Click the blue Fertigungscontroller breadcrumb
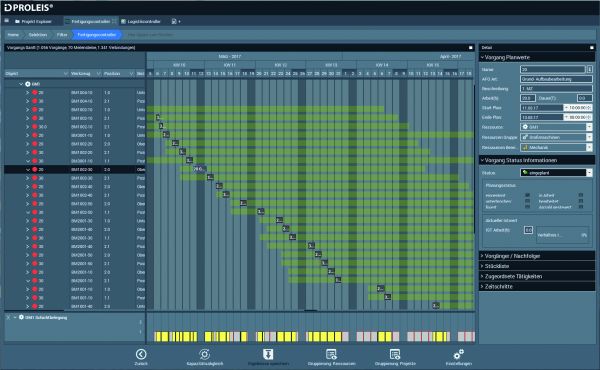600x370 pixels. pyautogui.click(x=97, y=34)
